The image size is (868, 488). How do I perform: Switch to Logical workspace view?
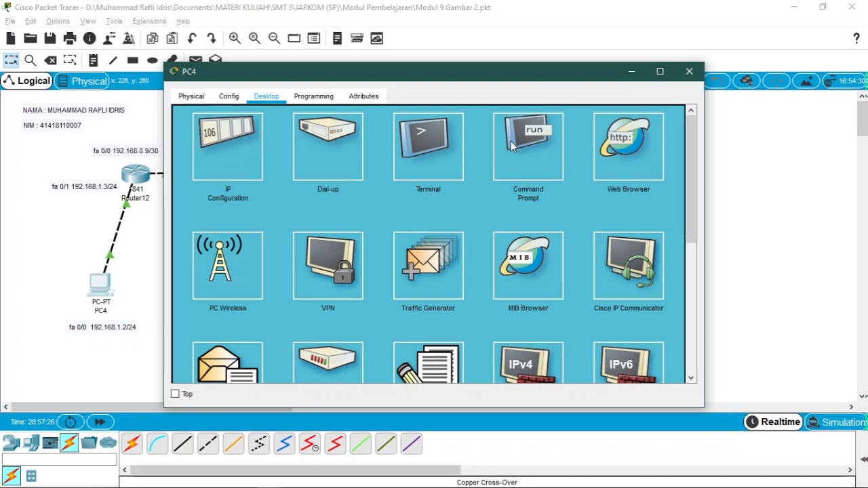26,81
